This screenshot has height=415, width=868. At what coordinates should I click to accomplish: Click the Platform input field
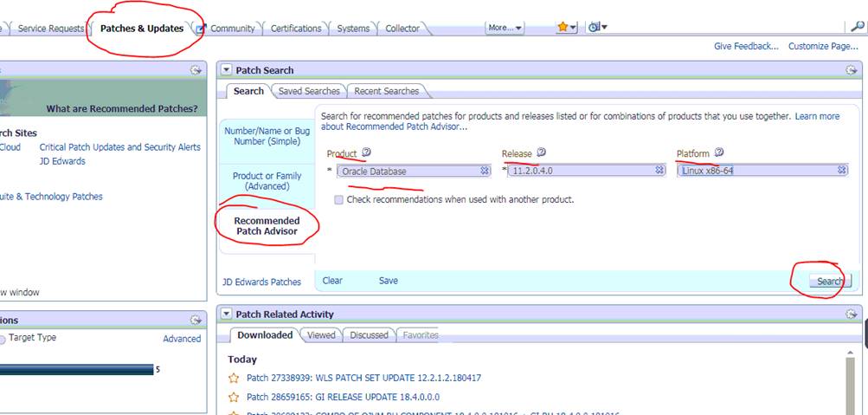(x=762, y=170)
